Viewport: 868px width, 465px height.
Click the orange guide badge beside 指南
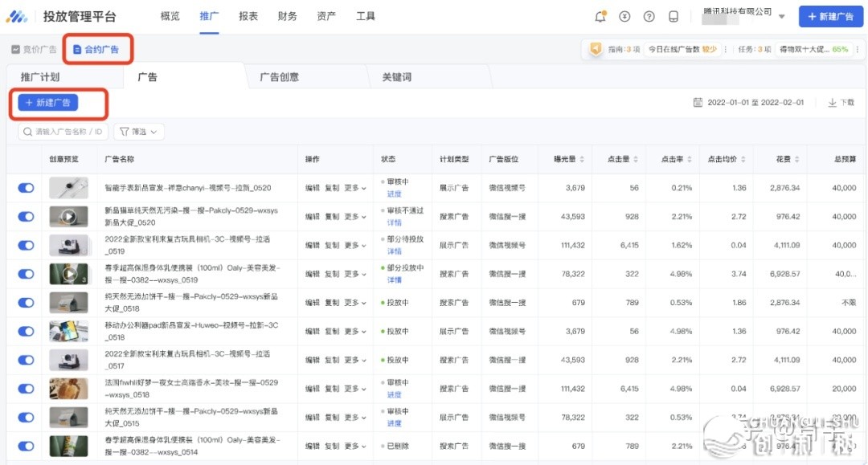[595, 49]
